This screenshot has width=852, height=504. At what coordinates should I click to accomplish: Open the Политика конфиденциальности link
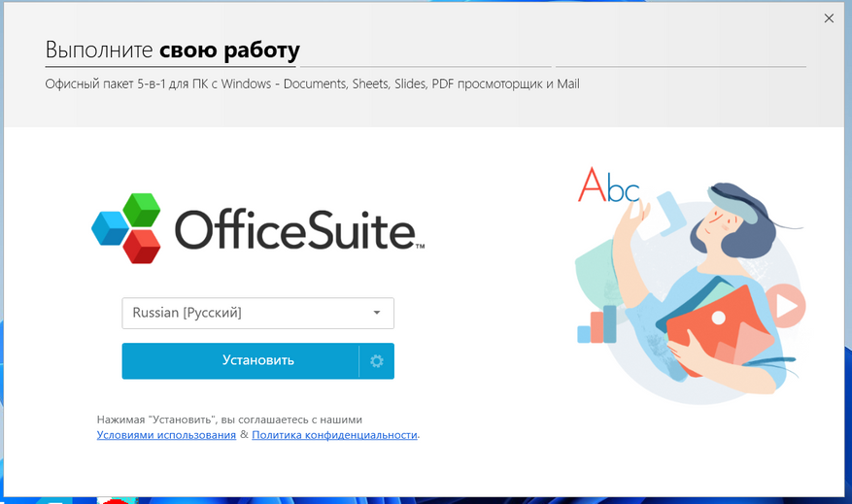tap(334, 435)
